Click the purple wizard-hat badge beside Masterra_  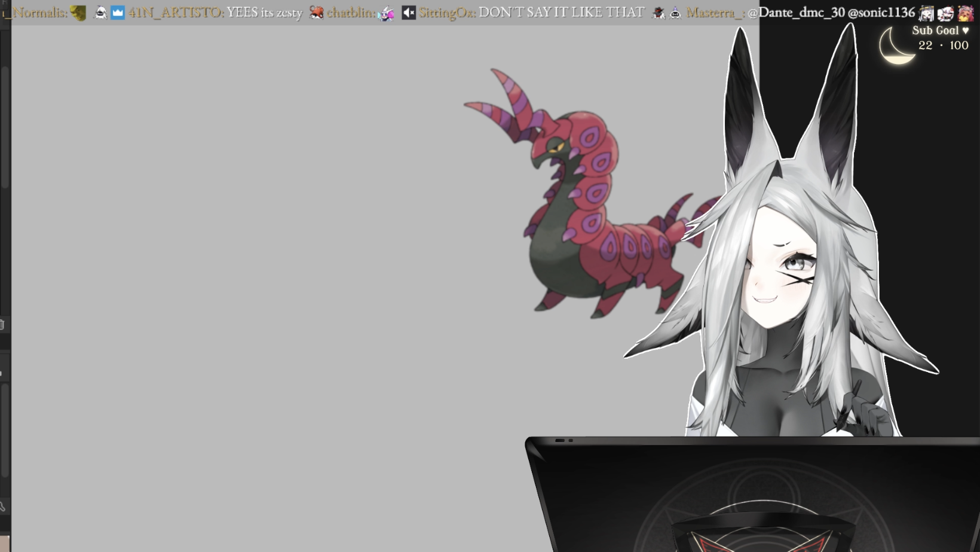pyautogui.click(x=675, y=13)
